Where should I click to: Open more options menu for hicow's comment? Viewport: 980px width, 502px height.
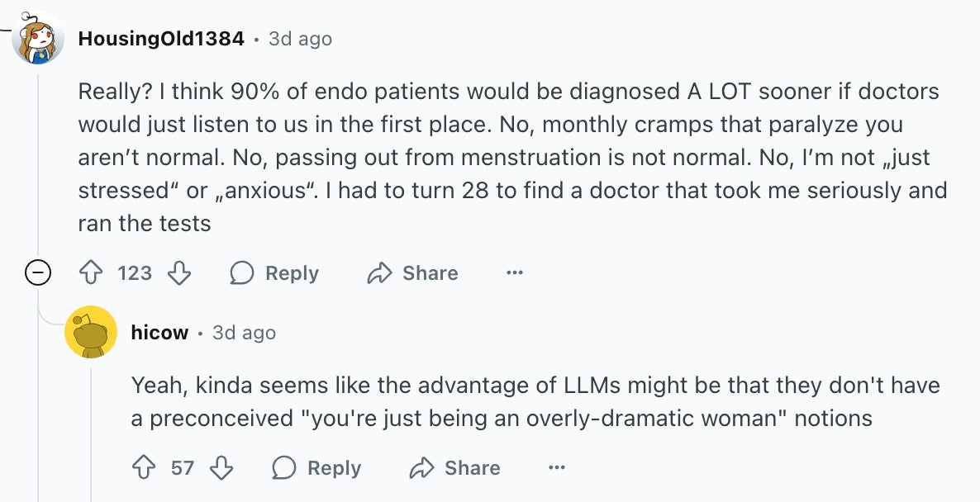[556, 467]
